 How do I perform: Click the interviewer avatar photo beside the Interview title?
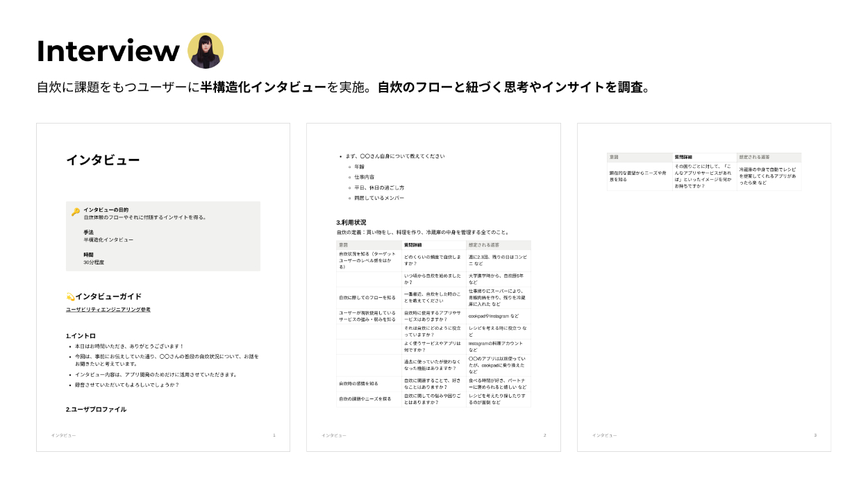[206, 51]
